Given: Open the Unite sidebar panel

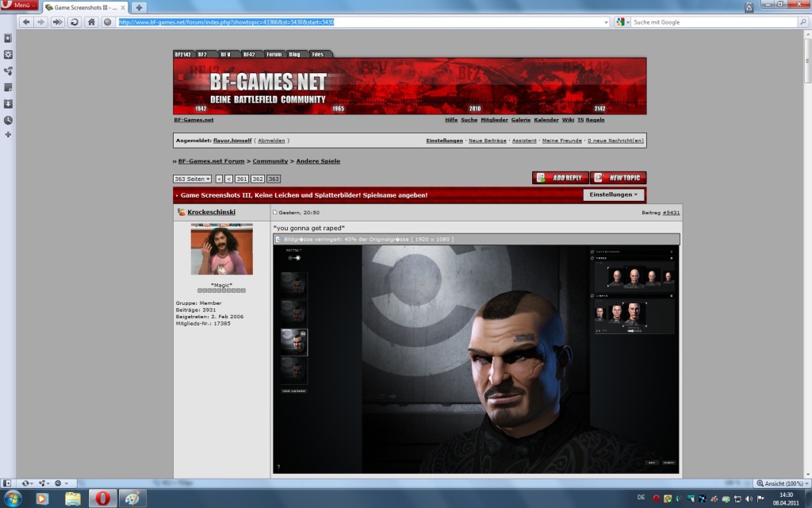Looking at the screenshot, I should pyautogui.click(x=8, y=71).
